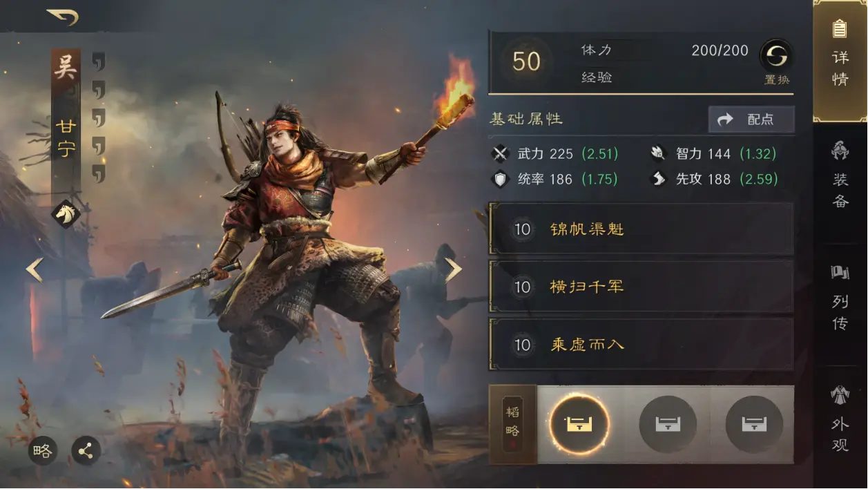
Task: Tap the 置换 swap icon
Action: 776,55
